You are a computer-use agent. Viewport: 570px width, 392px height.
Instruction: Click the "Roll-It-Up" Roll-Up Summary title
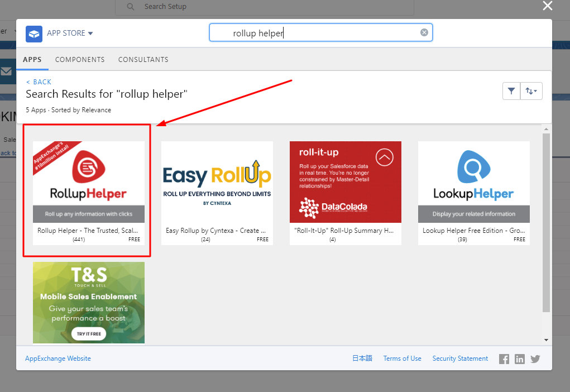[x=344, y=231]
